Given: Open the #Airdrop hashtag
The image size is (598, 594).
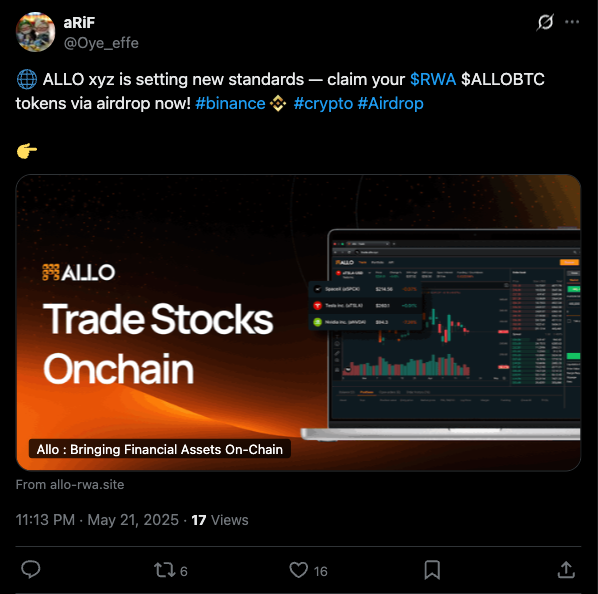Looking at the screenshot, I should coord(391,103).
